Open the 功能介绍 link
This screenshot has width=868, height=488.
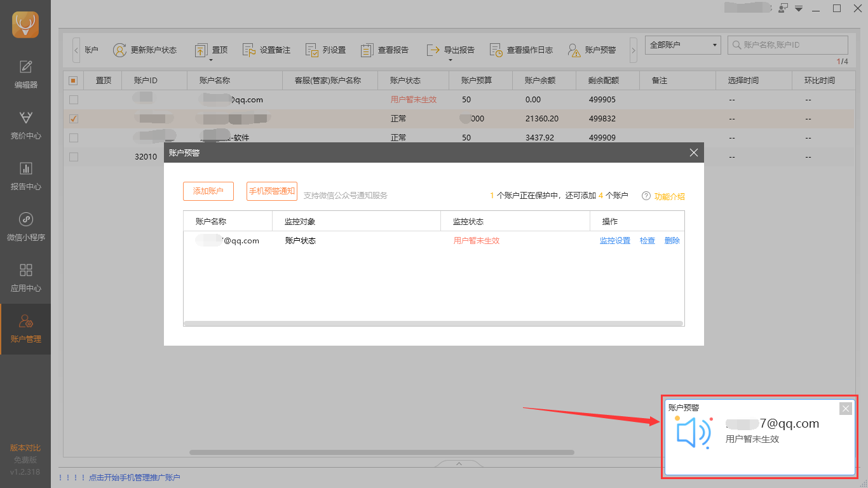[x=670, y=196]
